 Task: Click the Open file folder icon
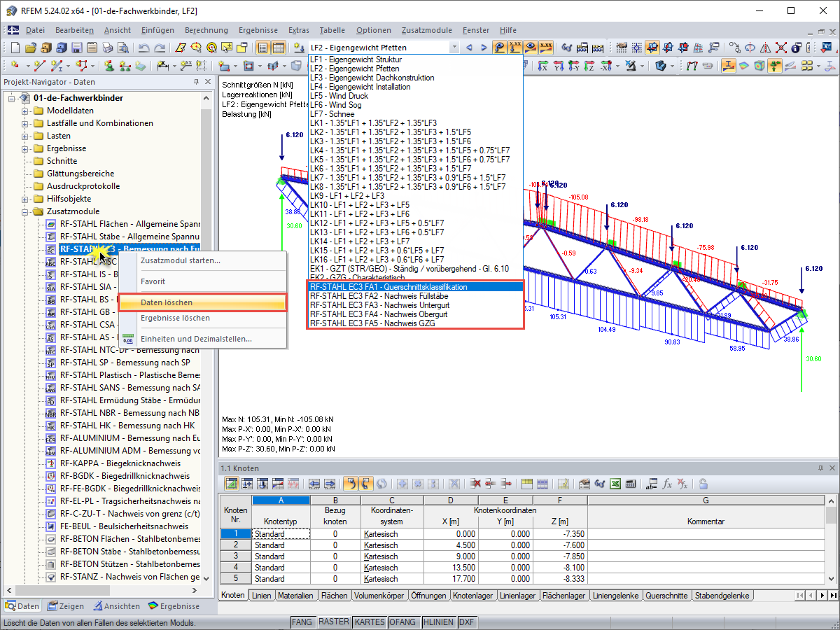click(x=31, y=48)
